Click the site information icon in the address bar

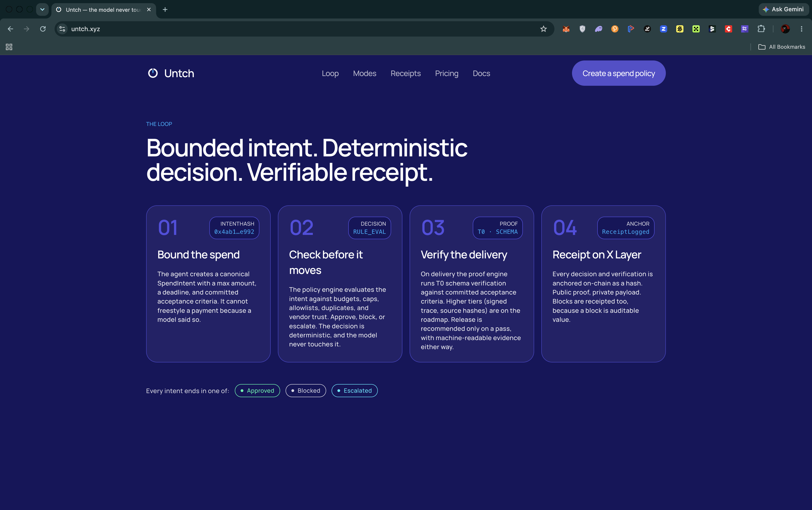click(x=62, y=29)
